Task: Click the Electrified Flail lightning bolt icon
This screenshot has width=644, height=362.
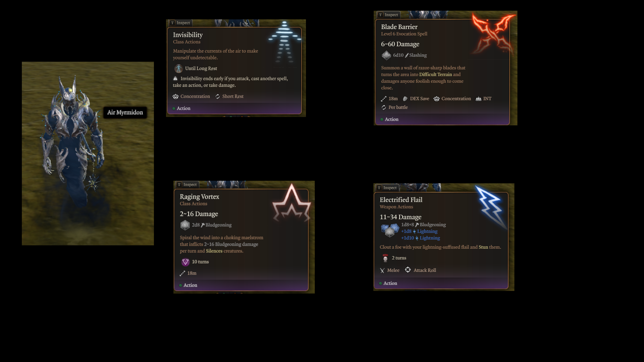Action: coord(490,206)
